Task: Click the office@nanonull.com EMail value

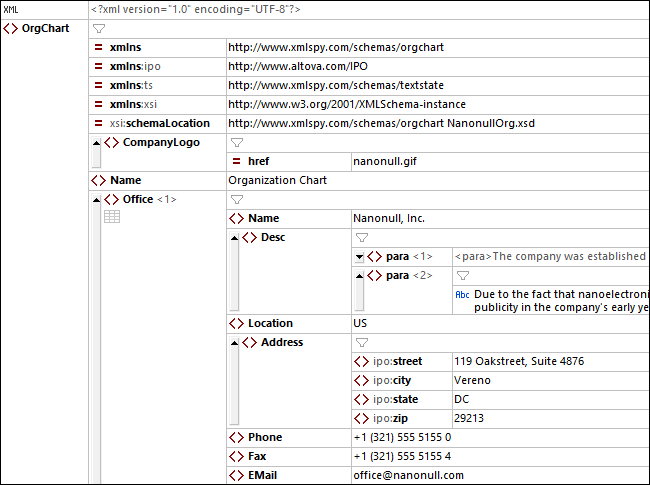Action: coord(408,476)
